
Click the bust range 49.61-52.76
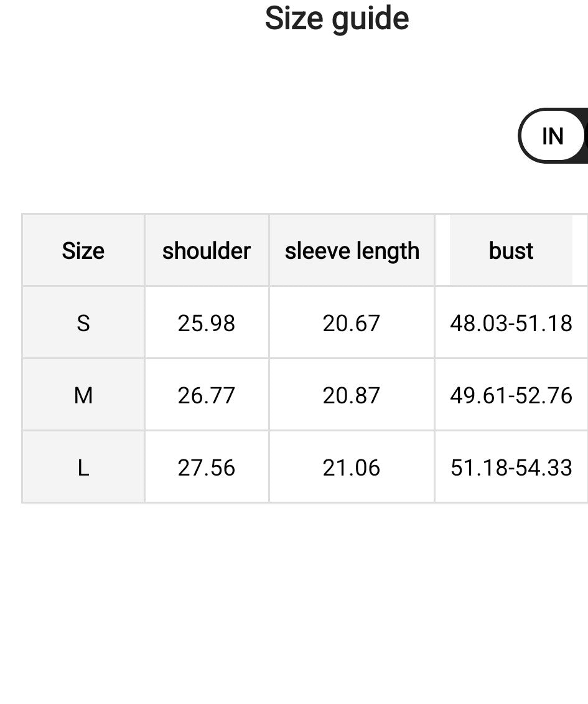point(510,394)
